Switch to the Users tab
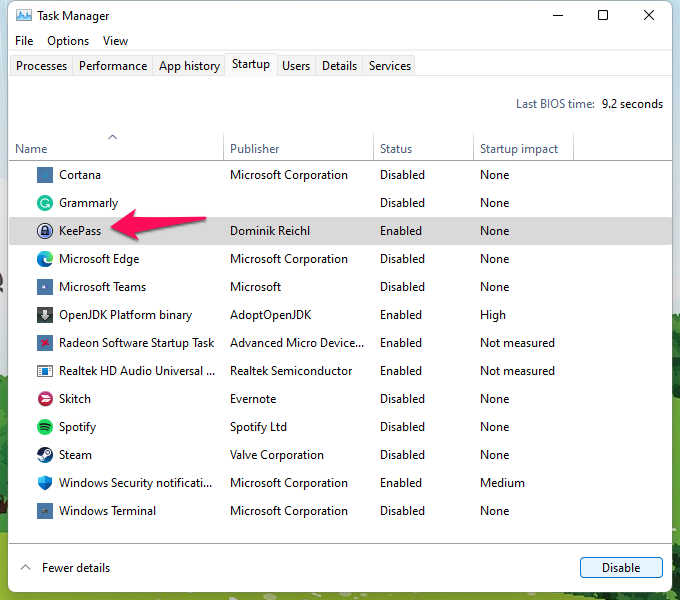The width and height of the screenshot is (680, 600). pos(296,66)
